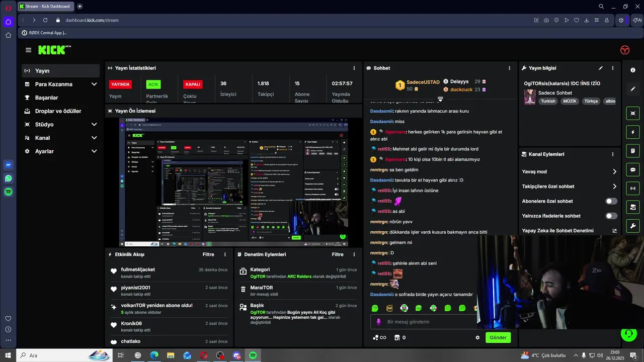The image size is (644, 362).
Task: Toggle the channel actions panel icon
Action: coord(633,207)
